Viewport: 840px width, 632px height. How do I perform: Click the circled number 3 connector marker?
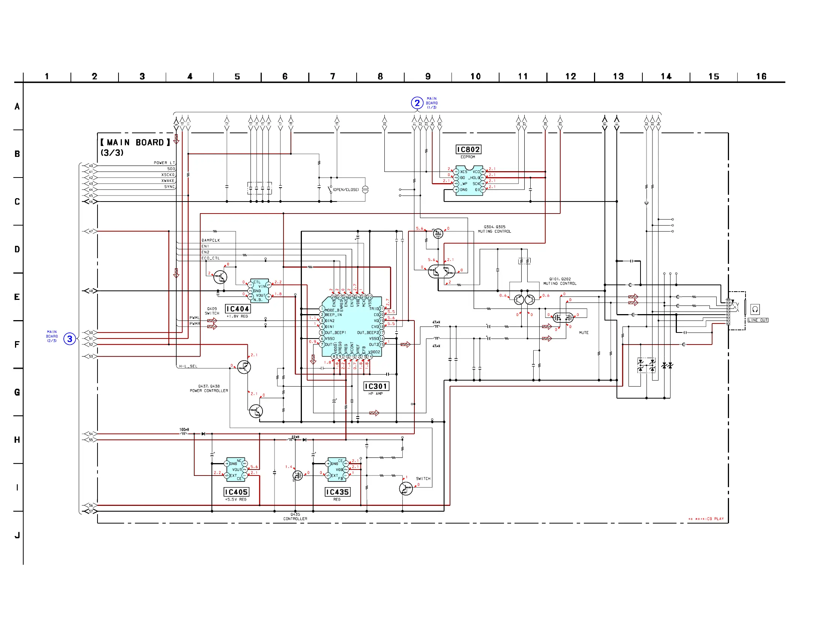pyautogui.click(x=69, y=339)
